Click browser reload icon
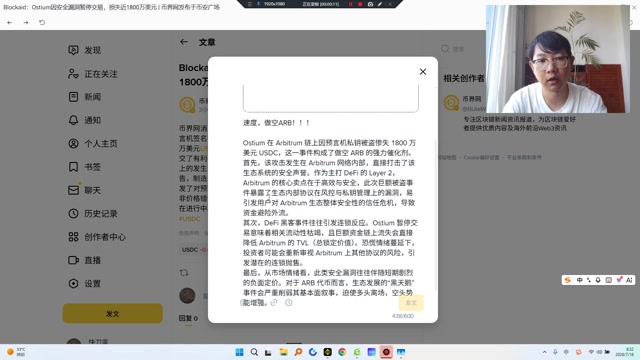This screenshot has width=640, height=360. pyautogui.click(x=42, y=22)
